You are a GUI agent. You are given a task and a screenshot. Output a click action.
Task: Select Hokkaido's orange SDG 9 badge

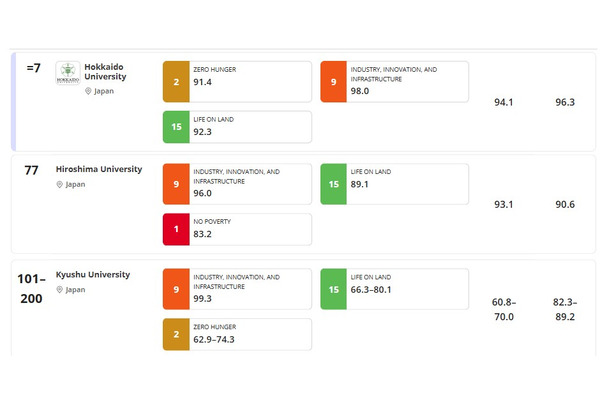(334, 82)
